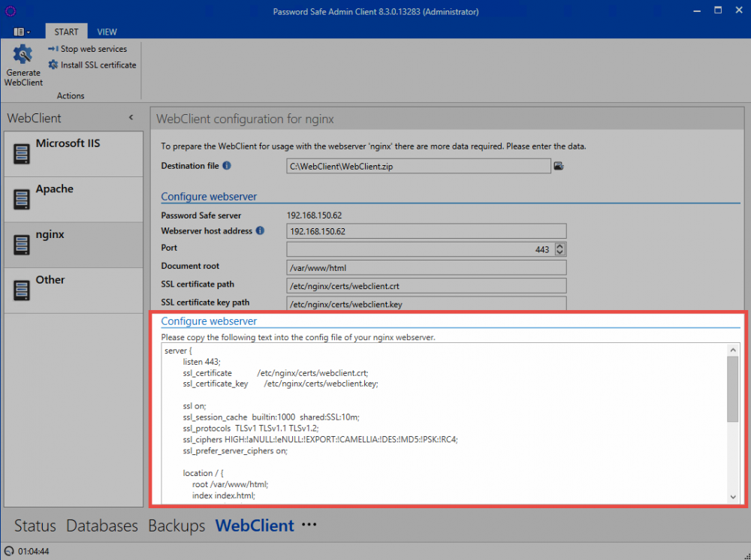Open the Databases module
The width and height of the screenshot is (751, 560).
point(102,525)
